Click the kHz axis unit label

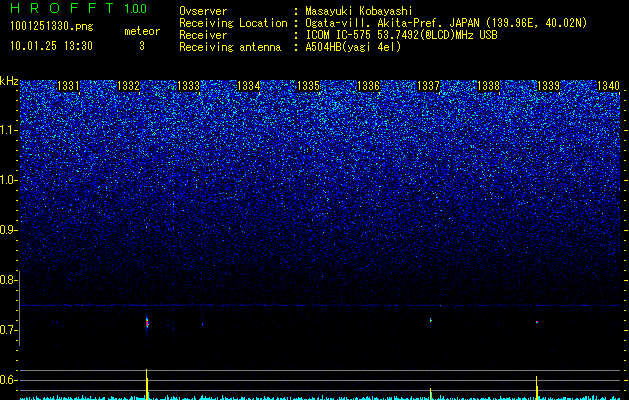(9, 81)
